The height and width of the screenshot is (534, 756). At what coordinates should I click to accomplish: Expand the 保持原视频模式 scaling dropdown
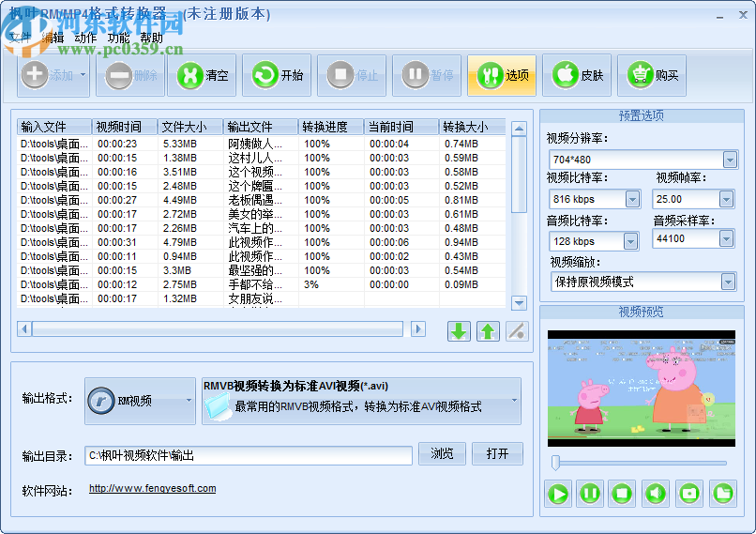point(727,282)
